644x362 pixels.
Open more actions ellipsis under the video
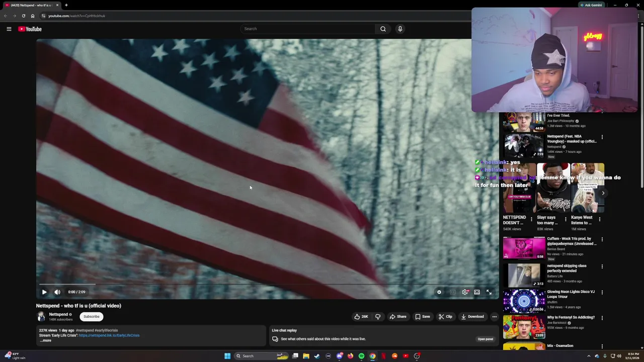click(495, 317)
